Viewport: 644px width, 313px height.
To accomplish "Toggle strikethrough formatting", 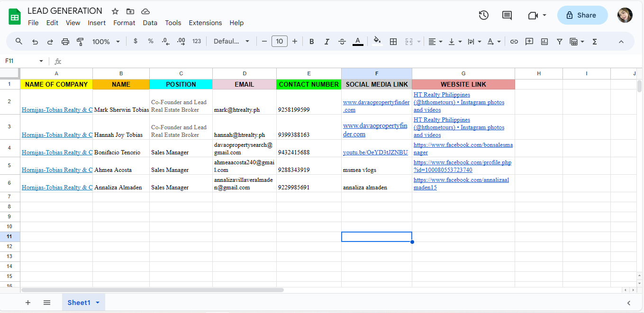I will click(342, 42).
